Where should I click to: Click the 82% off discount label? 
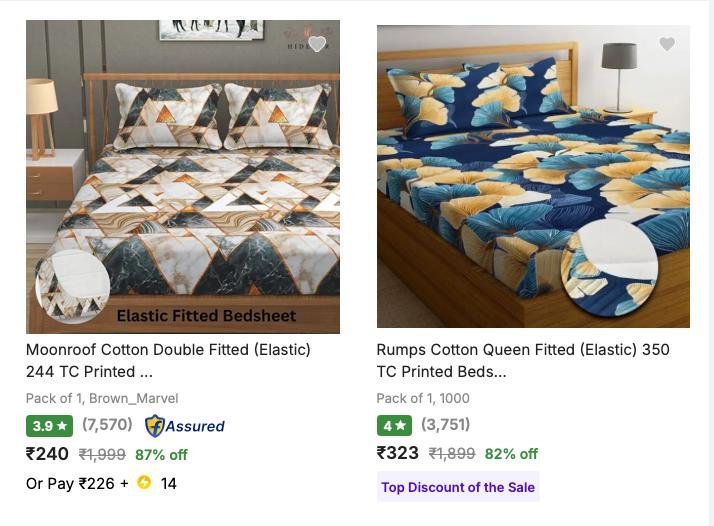tap(511, 453)
